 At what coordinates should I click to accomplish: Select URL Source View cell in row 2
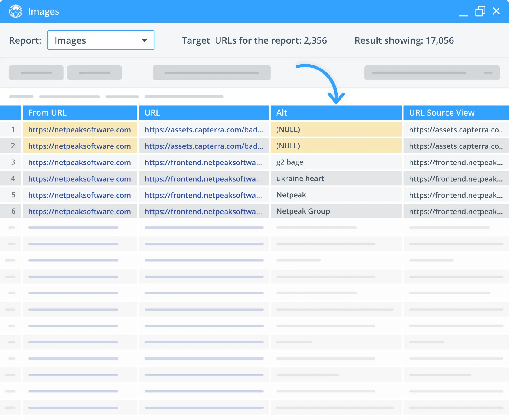(456, 146)
